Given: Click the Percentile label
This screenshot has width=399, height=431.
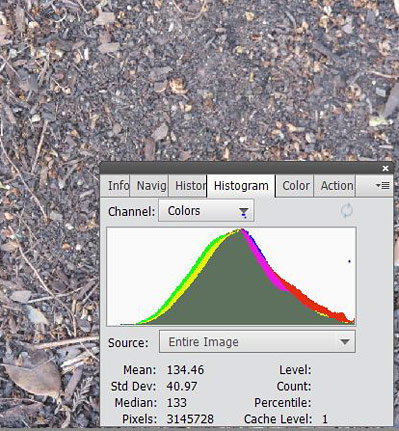Looking at the screenshot, I should (x=283, y=403).
